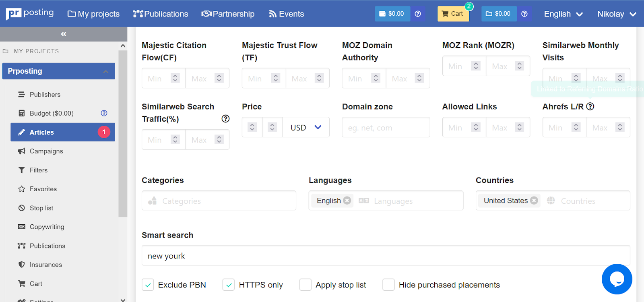This screenshot has height=302, width=644.
Task: Open the Publications top menu
Action: coord(161,14)
